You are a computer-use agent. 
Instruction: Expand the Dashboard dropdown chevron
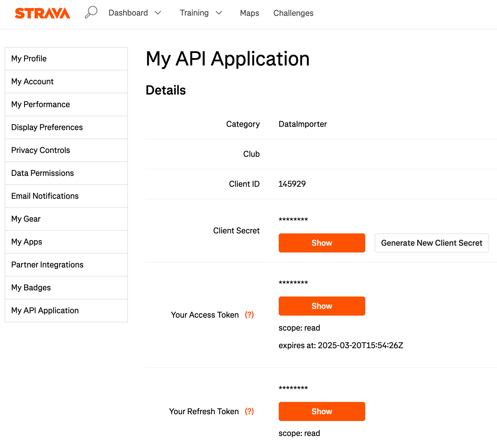point(158,13)
